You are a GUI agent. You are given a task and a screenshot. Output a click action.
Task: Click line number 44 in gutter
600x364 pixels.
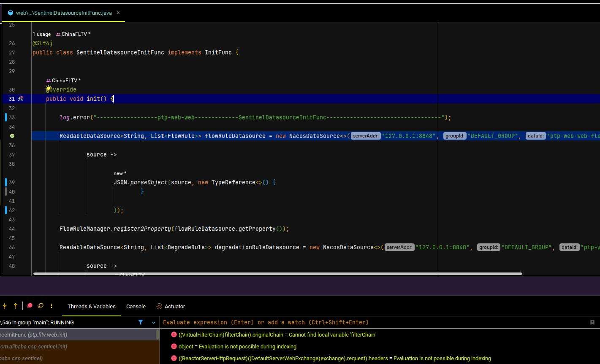tap(12, 229)
